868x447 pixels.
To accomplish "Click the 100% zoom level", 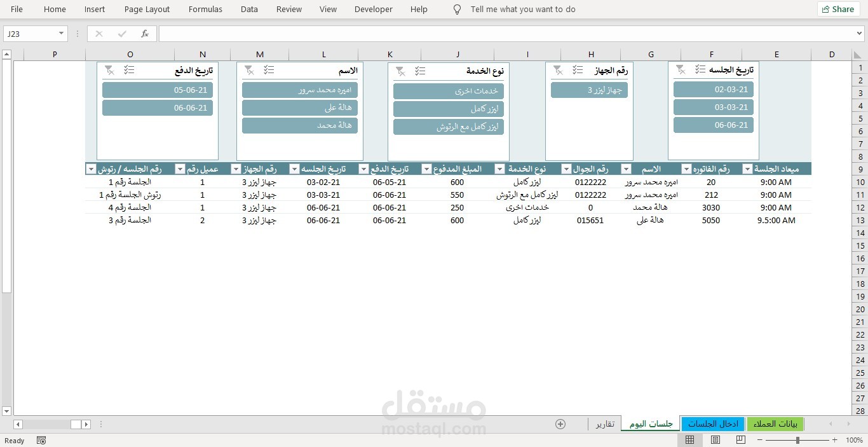I will point(855,440).
